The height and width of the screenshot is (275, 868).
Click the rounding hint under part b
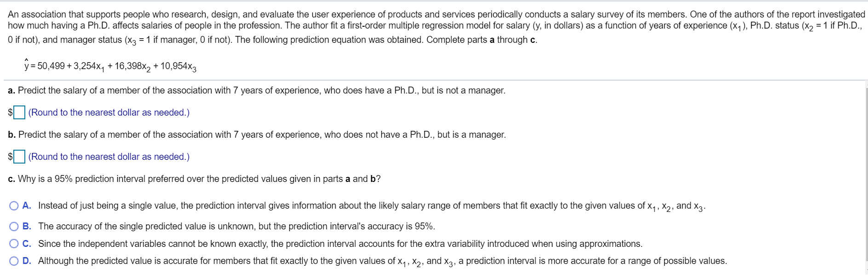tap(109, 157)
